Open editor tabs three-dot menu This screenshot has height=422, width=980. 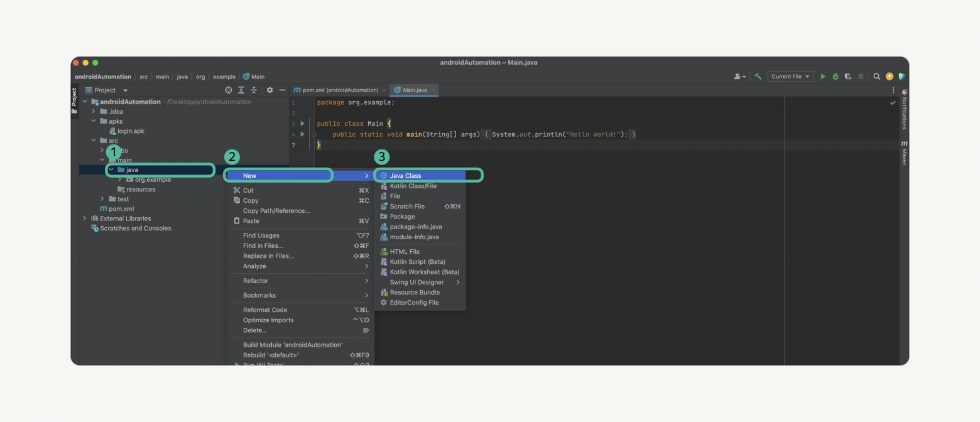(893, 90)
